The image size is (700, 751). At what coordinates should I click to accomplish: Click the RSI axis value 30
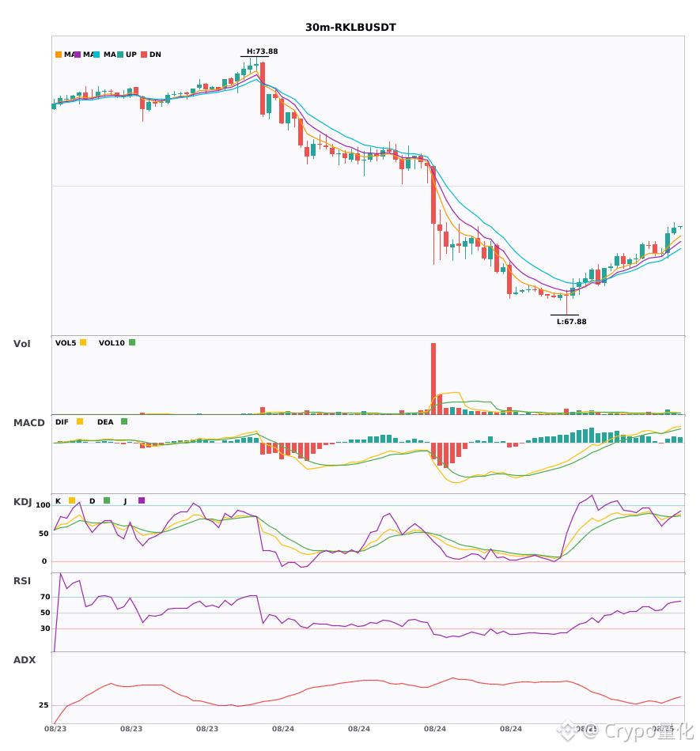tap(46, 628)
